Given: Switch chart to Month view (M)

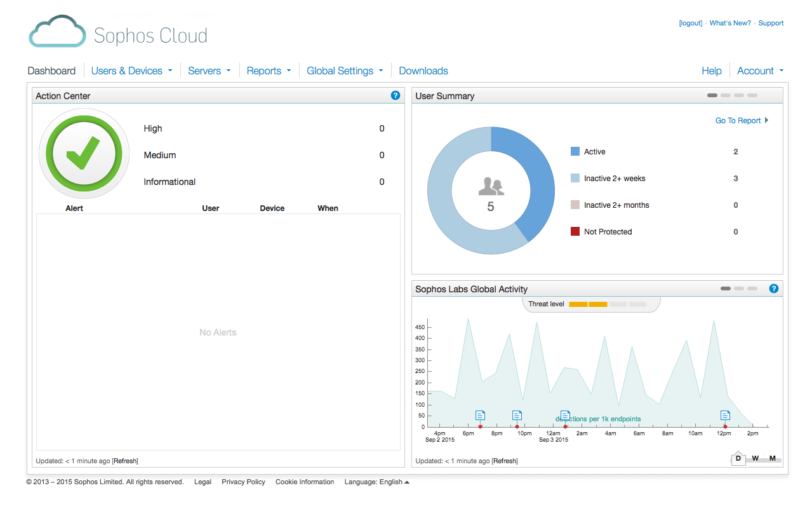Looking at the screenshot, I should (773, 458).
